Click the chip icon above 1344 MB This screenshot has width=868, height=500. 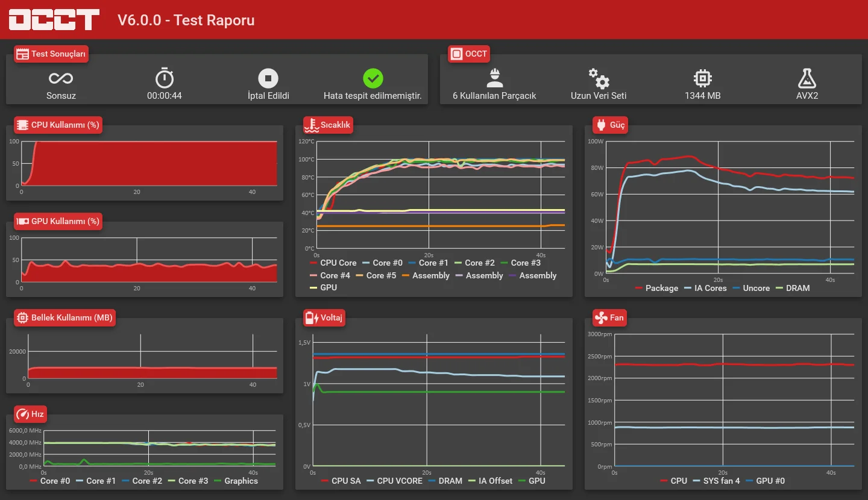(x=703, y=78)
